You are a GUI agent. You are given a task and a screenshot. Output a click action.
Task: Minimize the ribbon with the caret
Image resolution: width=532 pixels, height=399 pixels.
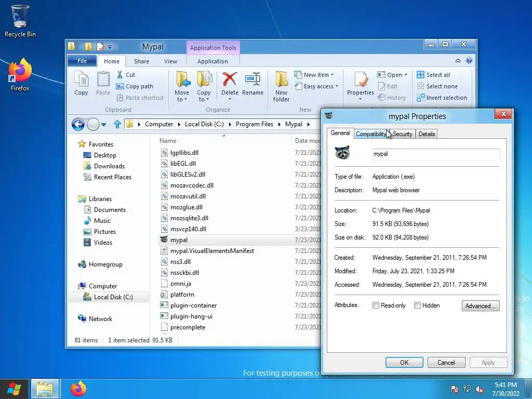tap(458, 61)
